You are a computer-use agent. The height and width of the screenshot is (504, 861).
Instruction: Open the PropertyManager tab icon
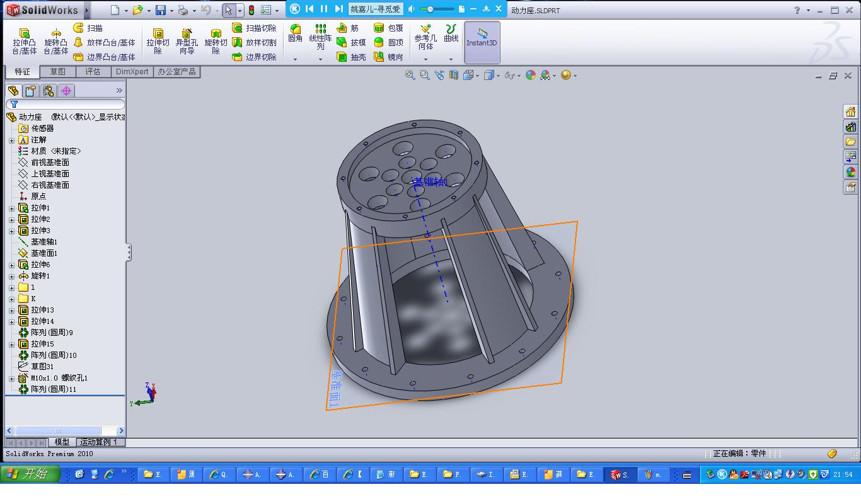point(30,91)
